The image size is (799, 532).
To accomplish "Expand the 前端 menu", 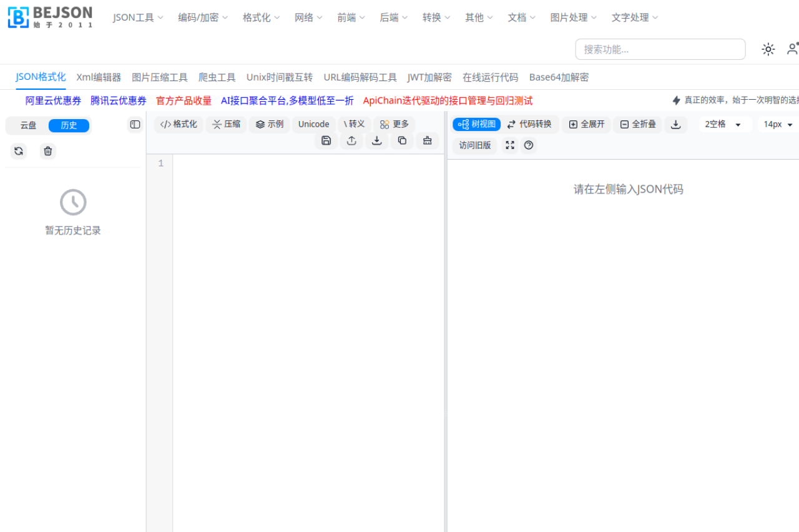I will pyautogui.click(x=351, y=17).
